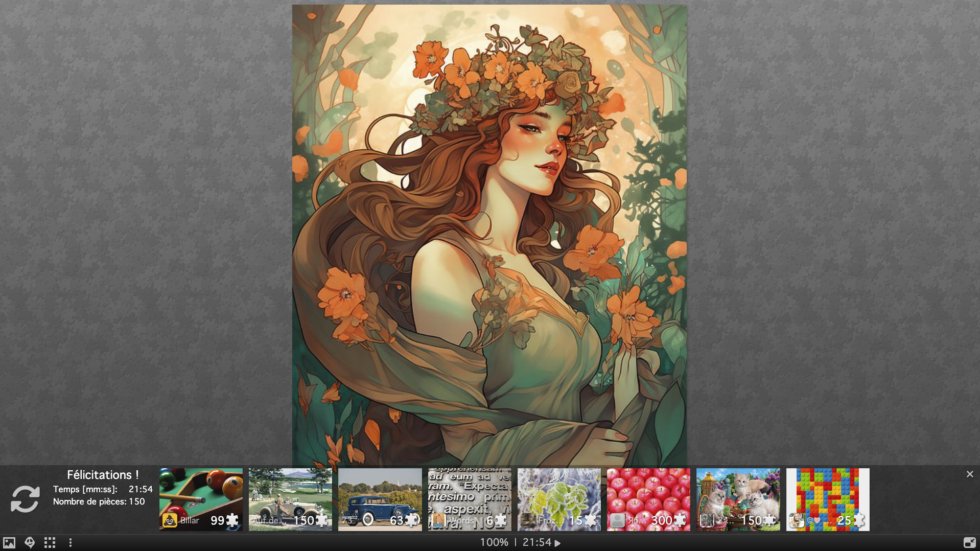Image resolution: width=980 pixels, height=551 pixels.
Task: Toggle the ghost image icon
Action: pos(30,543)
